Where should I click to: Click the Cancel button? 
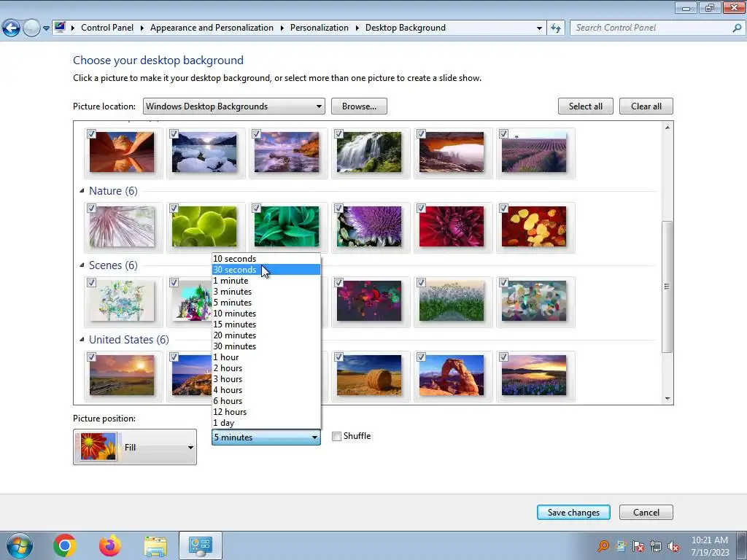[x=646, y=513]
